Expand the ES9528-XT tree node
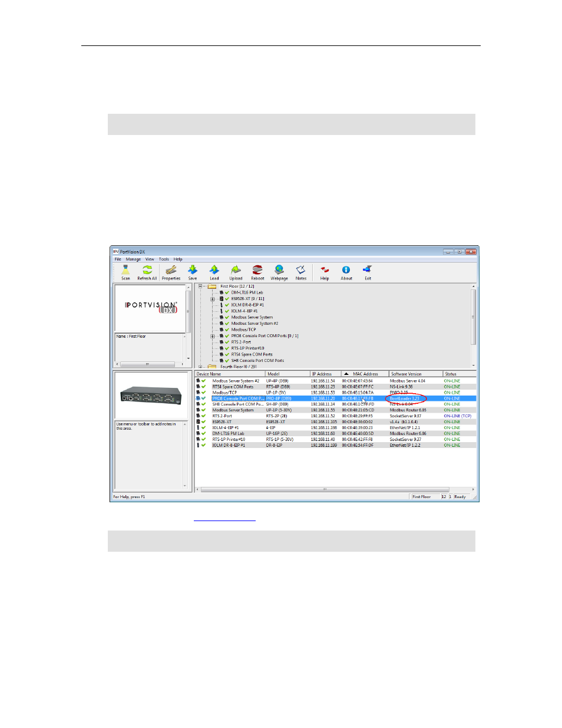The width and height of the screenshot is (562, 728). 213,299
